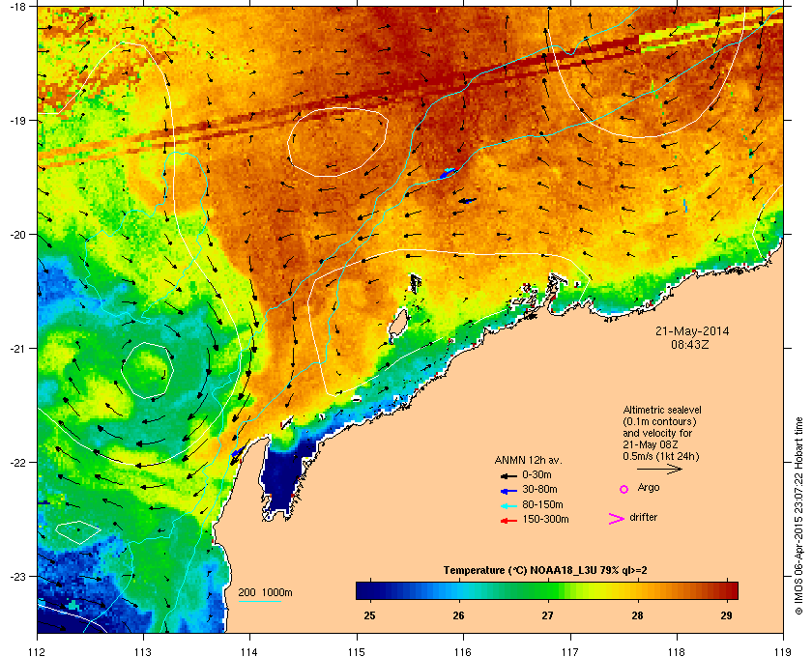The image size is (812, 657).
Task: Click the black 0-30m legend arrow
Action: [509, 475]
